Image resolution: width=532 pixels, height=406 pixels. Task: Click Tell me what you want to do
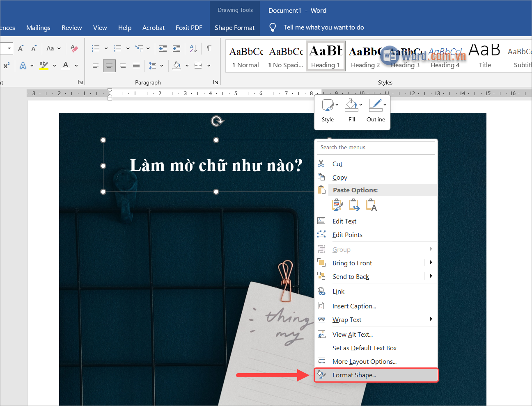[x=323, y=27]
